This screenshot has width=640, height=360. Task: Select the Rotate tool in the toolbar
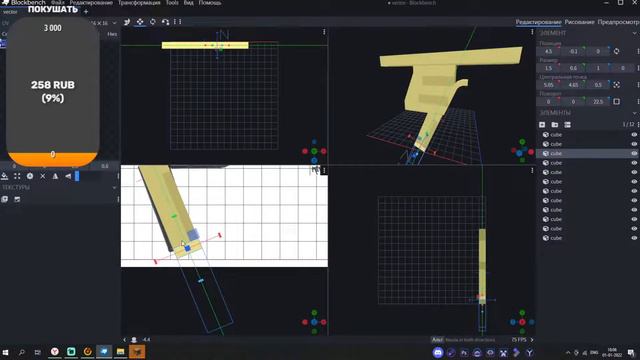[x=153, y=22]
